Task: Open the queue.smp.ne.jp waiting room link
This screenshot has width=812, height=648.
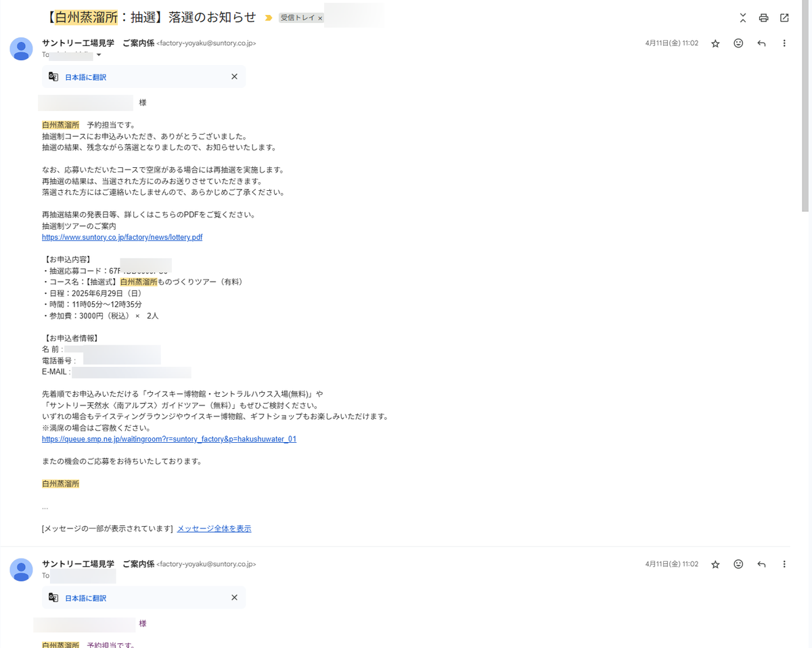Action: pyautogui.click(x=169, y=439)
